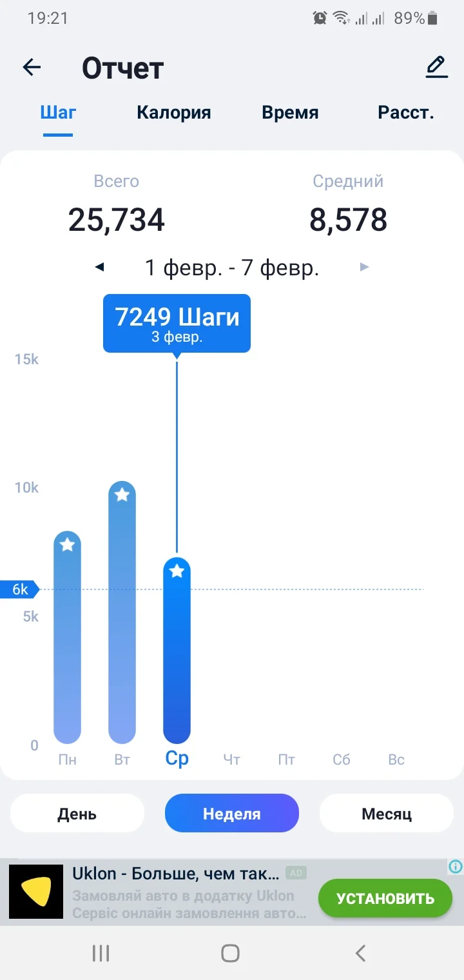464x980 pixels.
Task: Open the edit pencil in the top right
Action: pyautogui.click(x=436, y=66)
